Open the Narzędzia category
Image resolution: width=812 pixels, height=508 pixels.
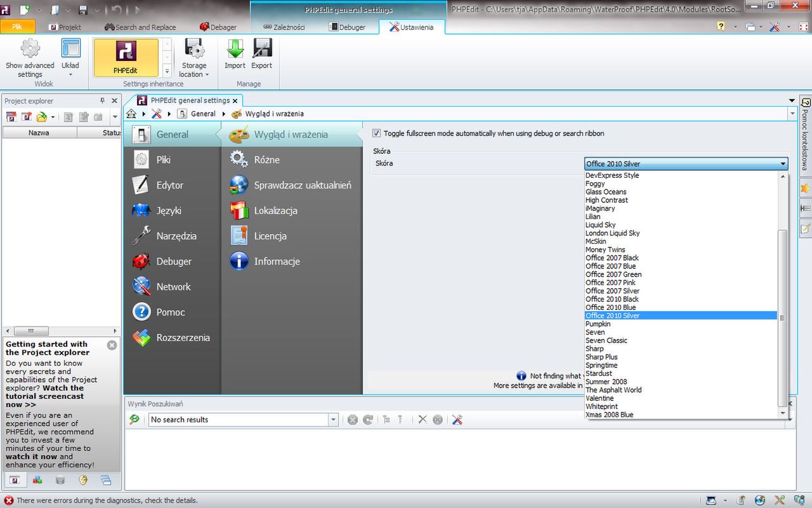(x=172, y=236)
